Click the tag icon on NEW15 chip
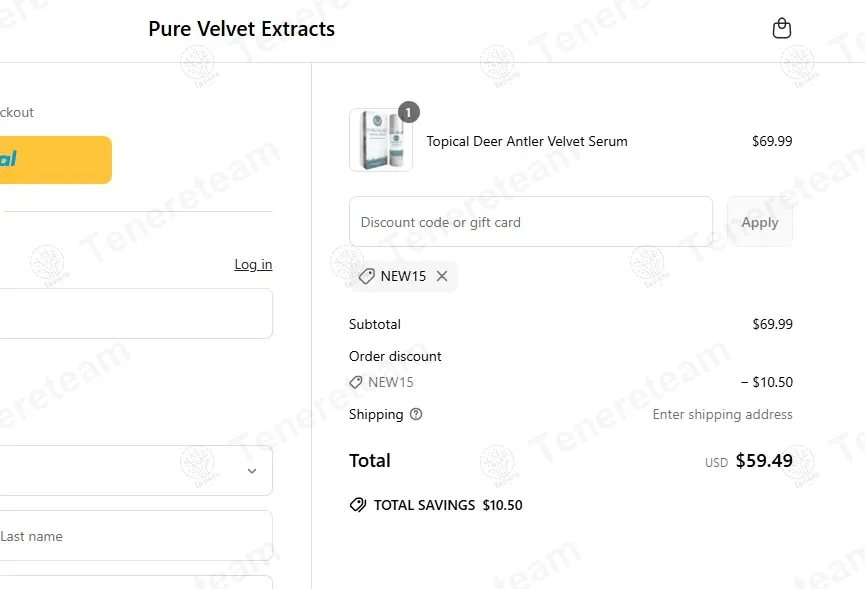Viewport: 865px width, 589px height. coord(367,277)
